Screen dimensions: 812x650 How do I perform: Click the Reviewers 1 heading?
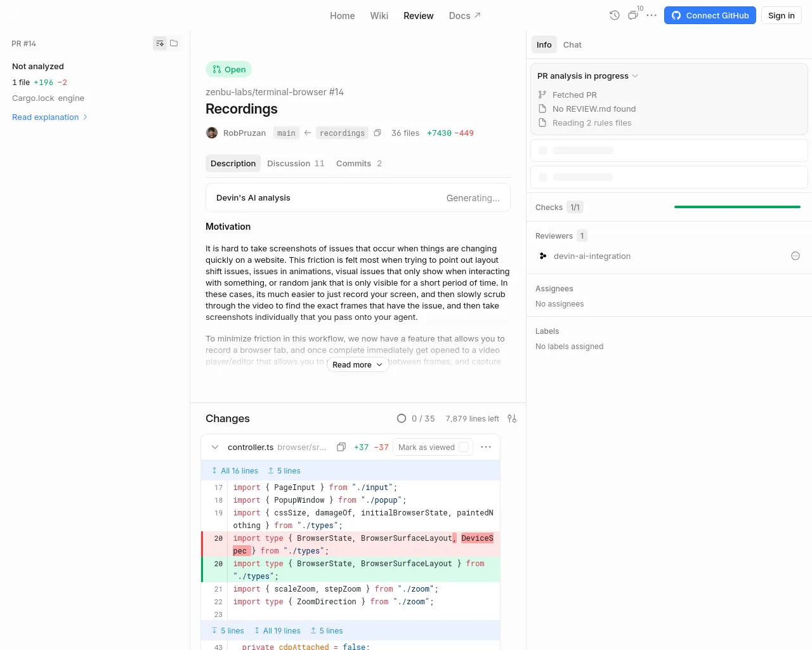[561, 235]
